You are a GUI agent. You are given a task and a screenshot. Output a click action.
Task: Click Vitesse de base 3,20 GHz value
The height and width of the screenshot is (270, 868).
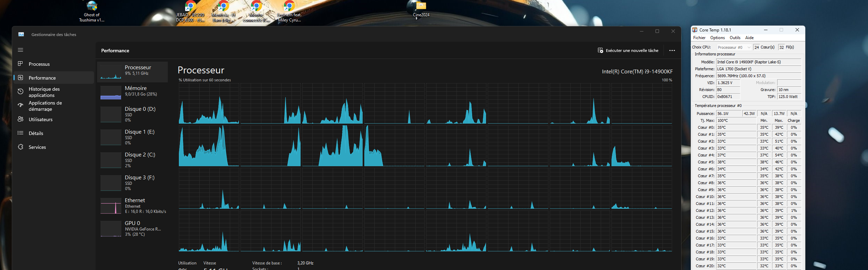305,263
